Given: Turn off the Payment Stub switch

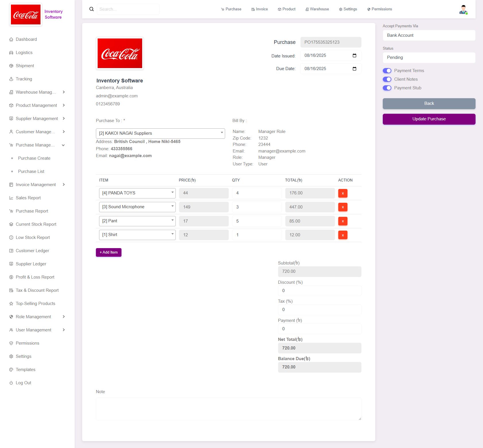Looking at the screenshot, I should pyautogui.click(x=387, y=88).
